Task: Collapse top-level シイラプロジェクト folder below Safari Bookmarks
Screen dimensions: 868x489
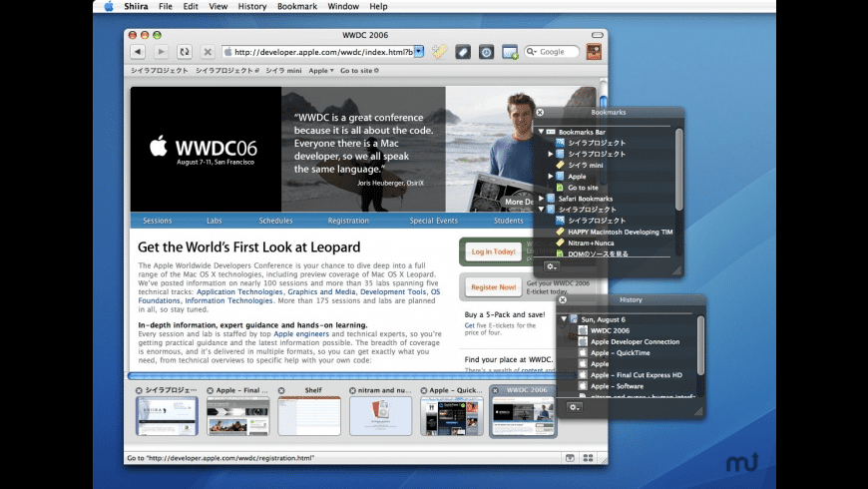Action: [x=542, y=210]
